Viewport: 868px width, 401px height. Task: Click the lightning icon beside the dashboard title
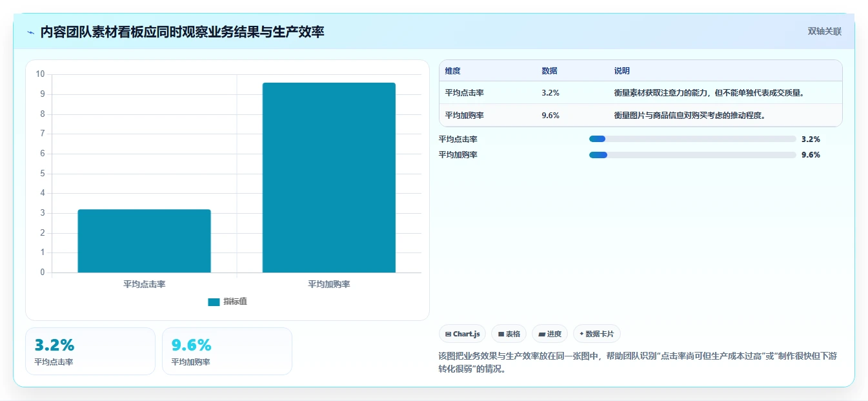click(31, 32)
